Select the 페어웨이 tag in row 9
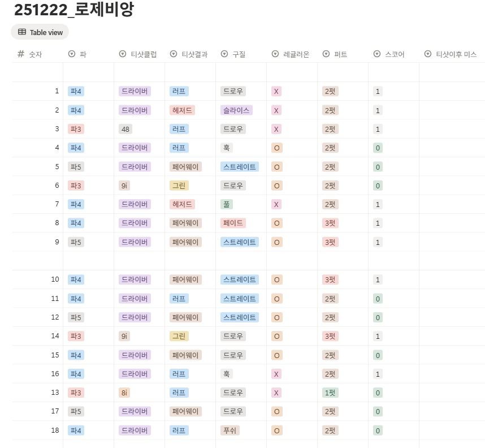Viewport: 485px width, 448px height. (185, 242)
